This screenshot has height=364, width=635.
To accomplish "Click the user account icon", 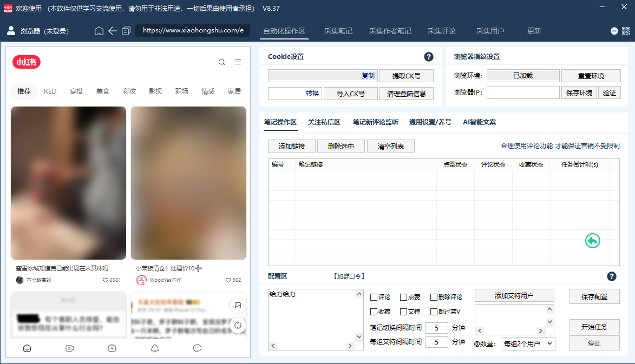I will pyautogui.click(x=11, y=31).
